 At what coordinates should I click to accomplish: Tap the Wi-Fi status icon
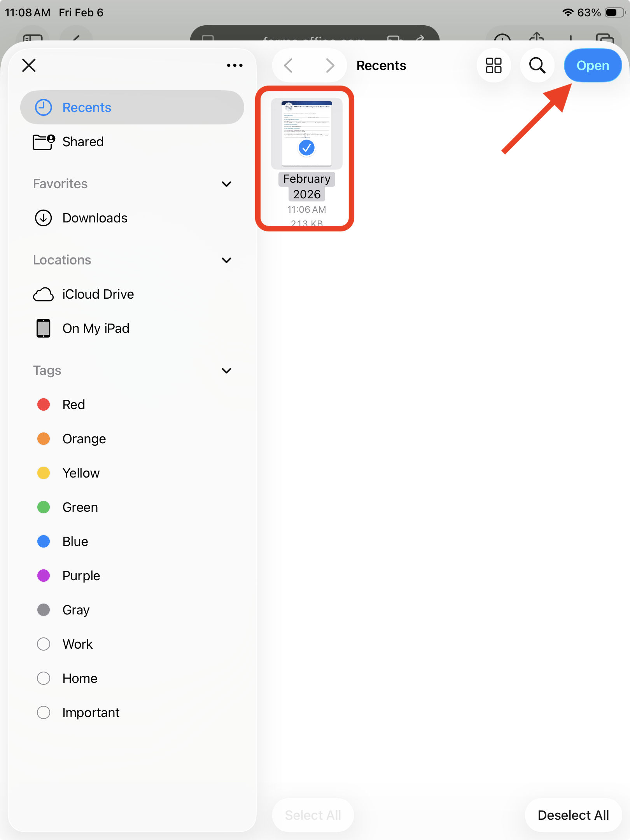pyautogui.click(x=568, y=12)
